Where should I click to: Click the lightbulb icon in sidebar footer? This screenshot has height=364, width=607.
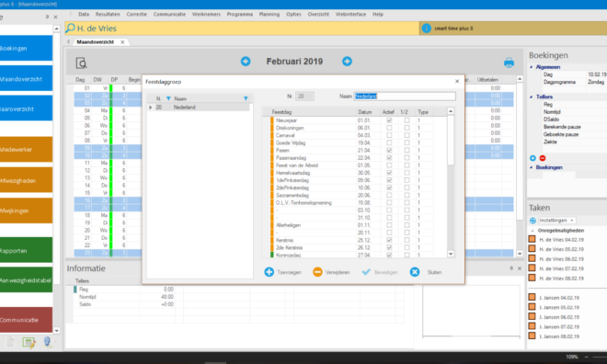pyautogui.click(x=47, y=342)
